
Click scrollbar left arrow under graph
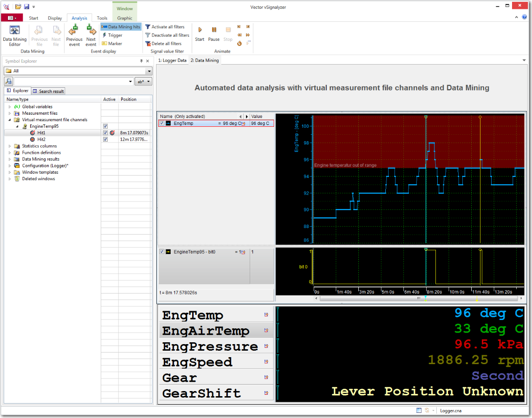pos(316,299)
